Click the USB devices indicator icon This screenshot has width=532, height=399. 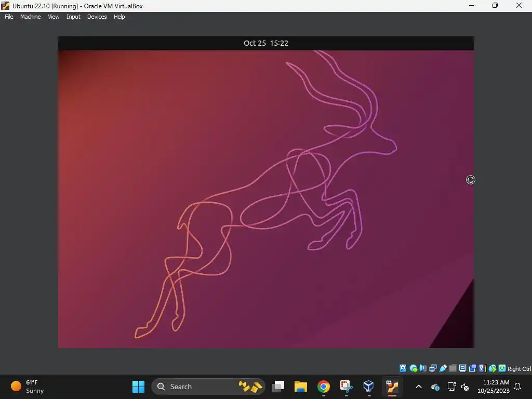point(443,368)
